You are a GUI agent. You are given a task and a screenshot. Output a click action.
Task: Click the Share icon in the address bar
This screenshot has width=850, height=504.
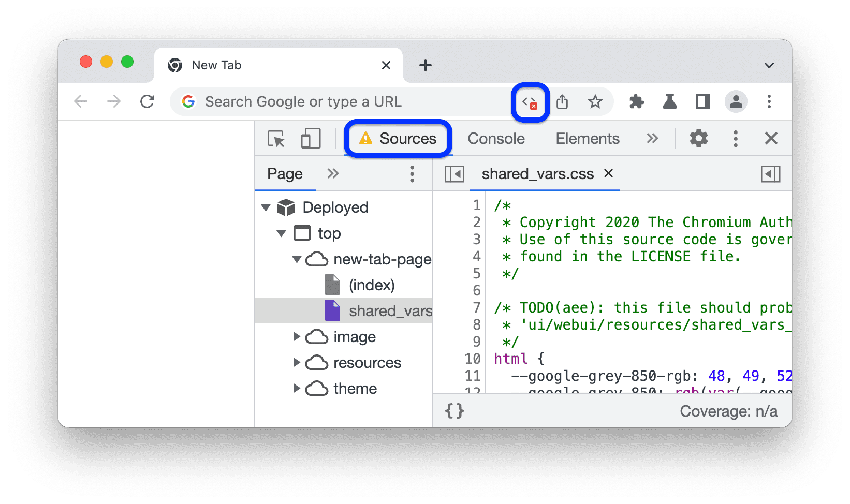pos(562,102)
